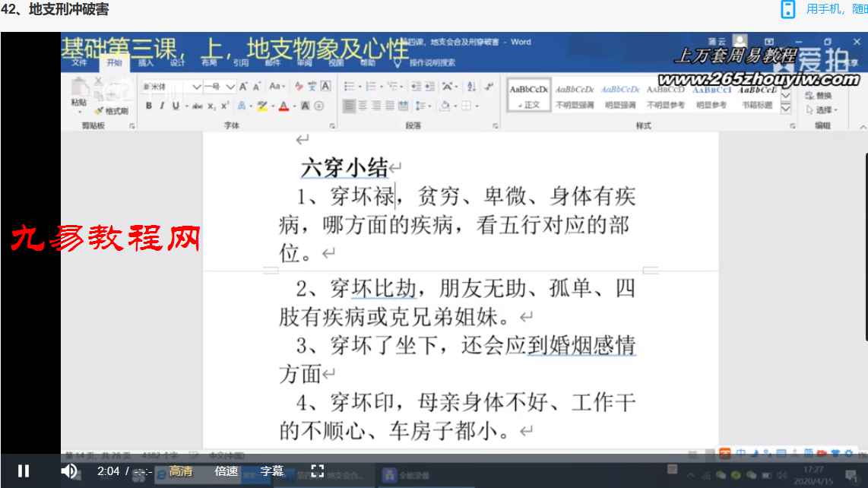Select the 开始 ribbon tab
This screenshot has height=488, width=868.
coord(114,62)
